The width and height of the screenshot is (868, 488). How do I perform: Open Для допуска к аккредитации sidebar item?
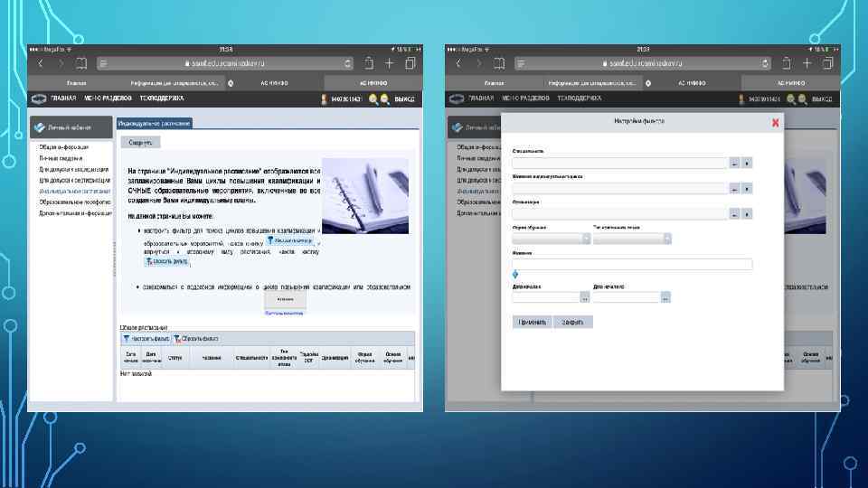coord(73,169)
